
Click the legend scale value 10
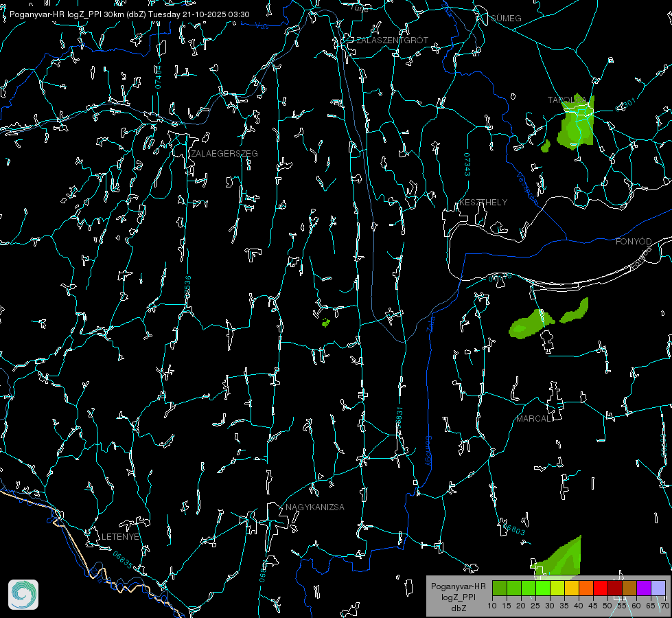click(x=492, y=606)
